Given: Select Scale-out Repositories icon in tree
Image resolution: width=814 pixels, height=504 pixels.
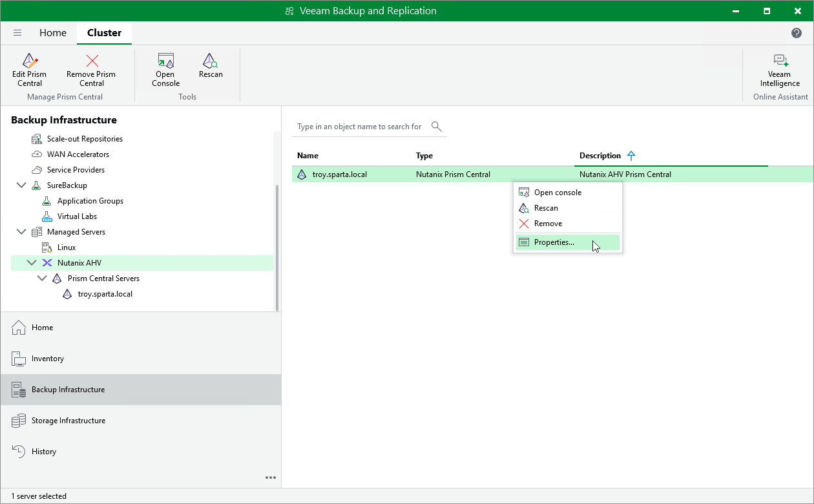Looking at the screenshot, I should [x=37, y=139].
